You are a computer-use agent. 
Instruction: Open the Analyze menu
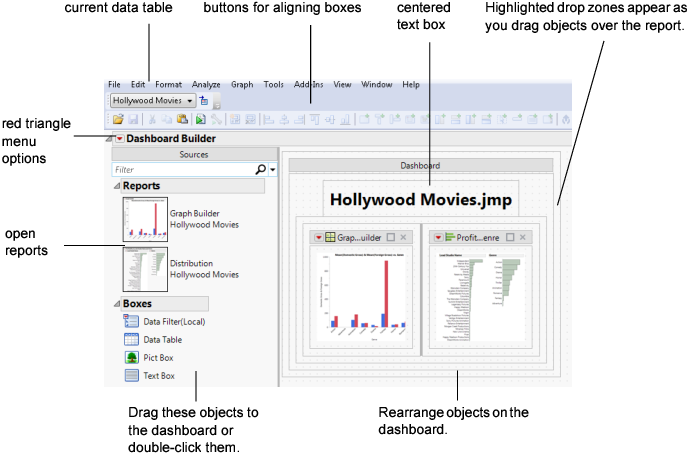point(205,84)
